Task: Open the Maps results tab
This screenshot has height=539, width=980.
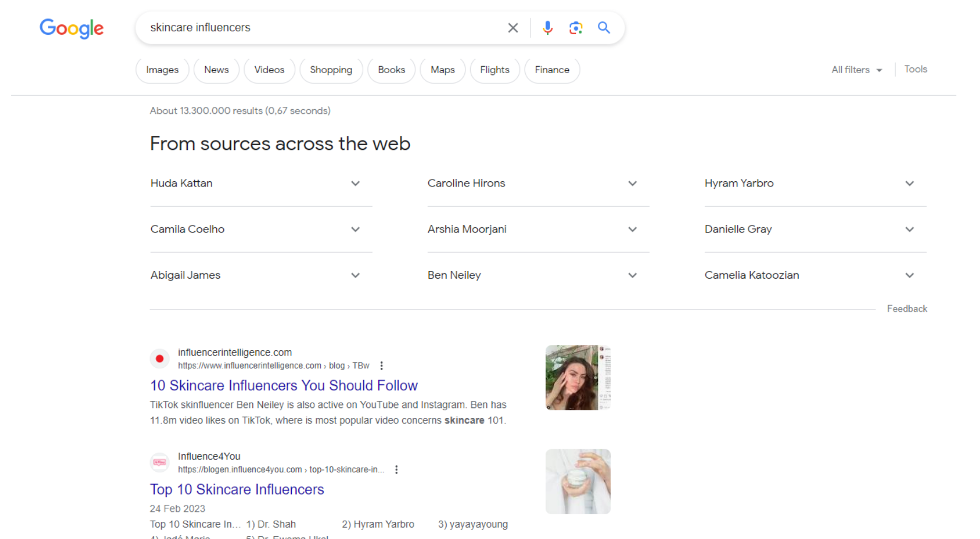Action: point(442,70)
